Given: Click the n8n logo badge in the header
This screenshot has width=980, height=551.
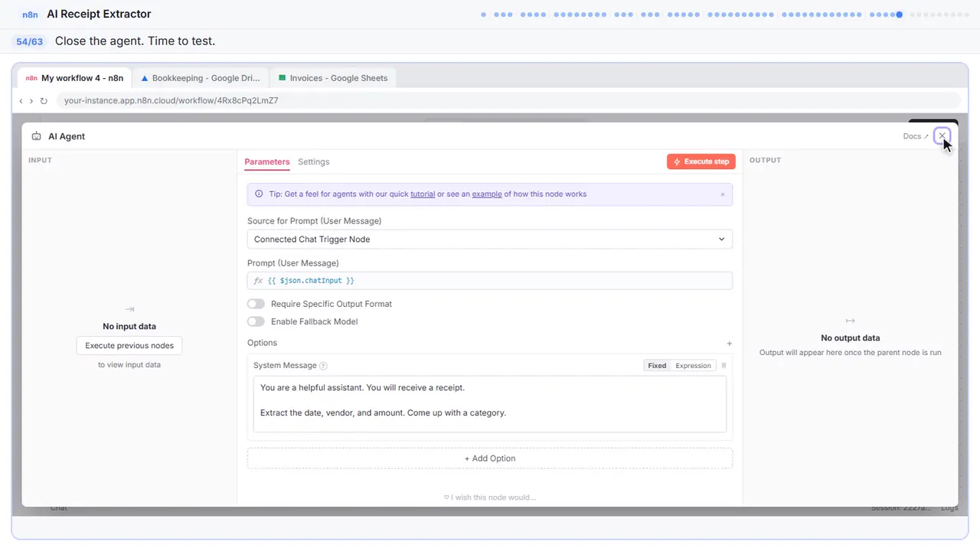Looking at the screenshot, I should (x=31, y=14).
